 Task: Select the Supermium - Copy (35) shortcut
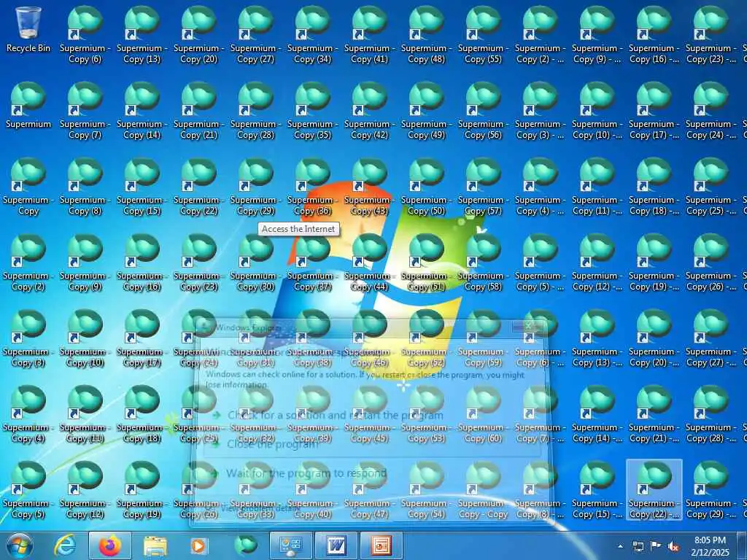click(312, 111)
